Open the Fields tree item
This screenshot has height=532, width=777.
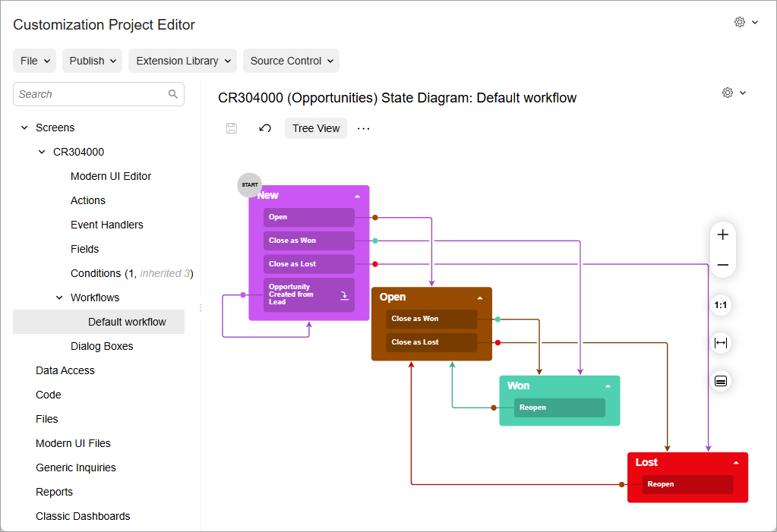click(85, 249)
